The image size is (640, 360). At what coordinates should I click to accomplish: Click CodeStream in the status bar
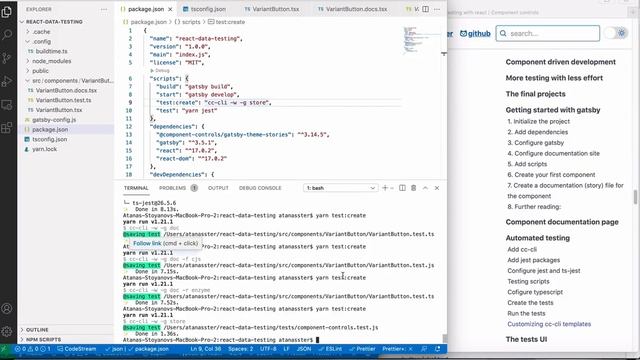pyautogui.click(x=77, y=349)
